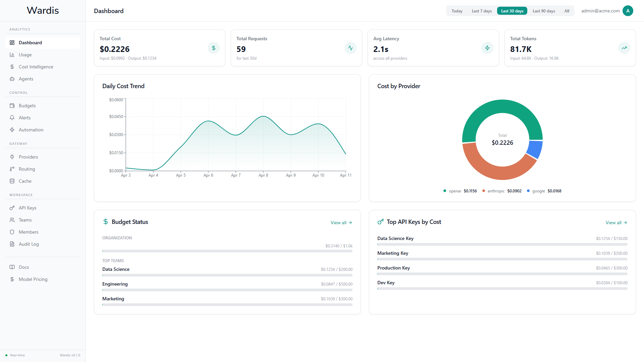Click the openai legend color dot
The width and height of the screenshot is (644, 362).
coord(445,191)
